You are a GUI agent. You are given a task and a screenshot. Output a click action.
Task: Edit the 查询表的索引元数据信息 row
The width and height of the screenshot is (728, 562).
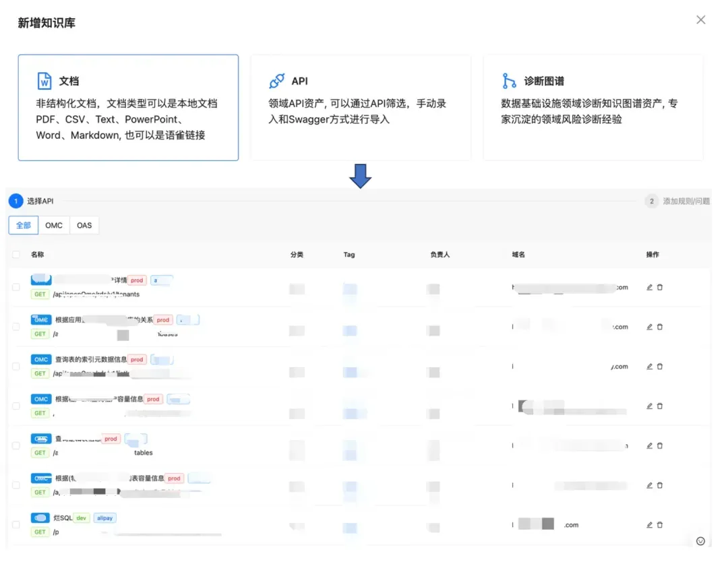(x=650, y=367)
